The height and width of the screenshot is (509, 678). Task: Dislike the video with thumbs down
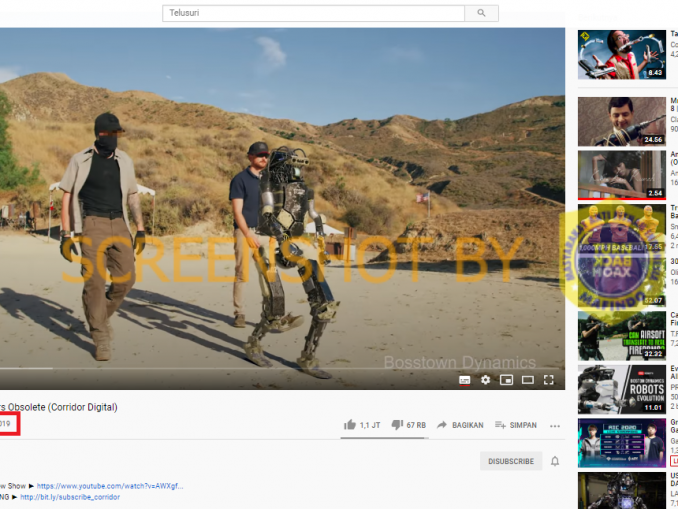point(397,425)
